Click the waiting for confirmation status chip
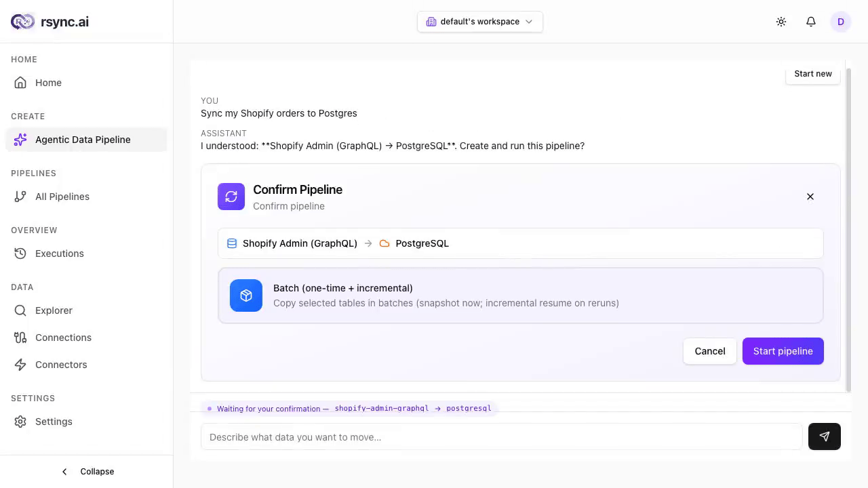 pos(349,409)
